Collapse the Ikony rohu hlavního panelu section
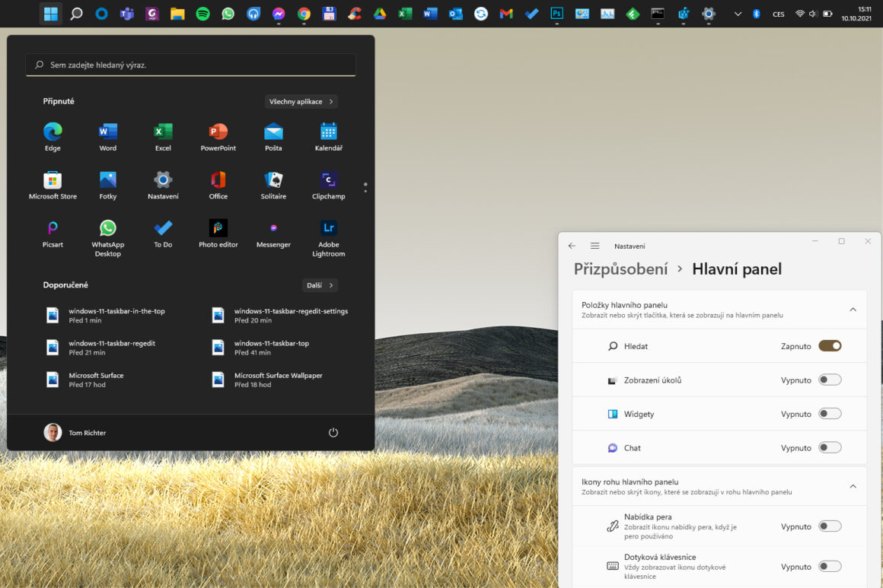The width and height of the screenshot is (883, 588). point(853,485)
